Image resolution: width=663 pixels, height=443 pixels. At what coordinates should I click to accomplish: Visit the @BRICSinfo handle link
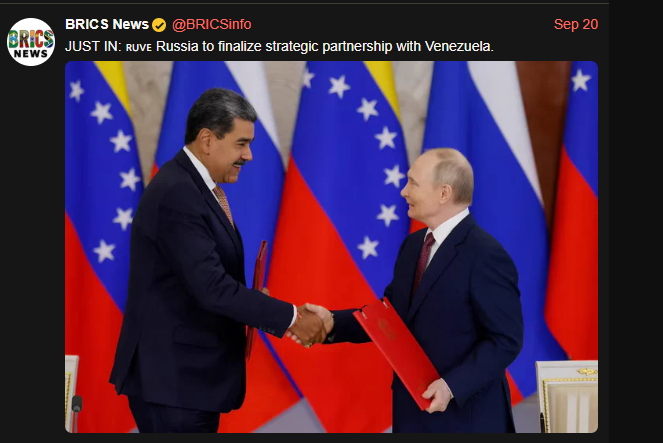pyautogui.click(x=211, y=25)
